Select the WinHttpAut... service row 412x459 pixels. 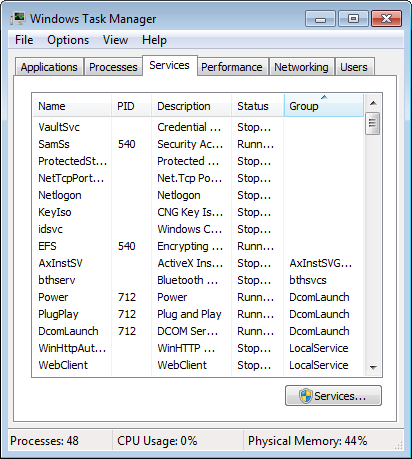coord(198,348)
